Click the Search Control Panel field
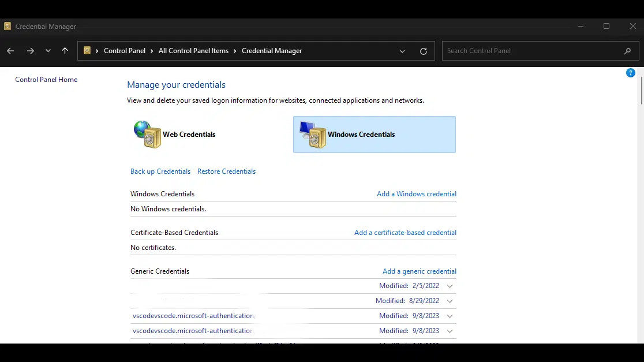The height and width of the screenshot is (362, 644). coord(531,51)
